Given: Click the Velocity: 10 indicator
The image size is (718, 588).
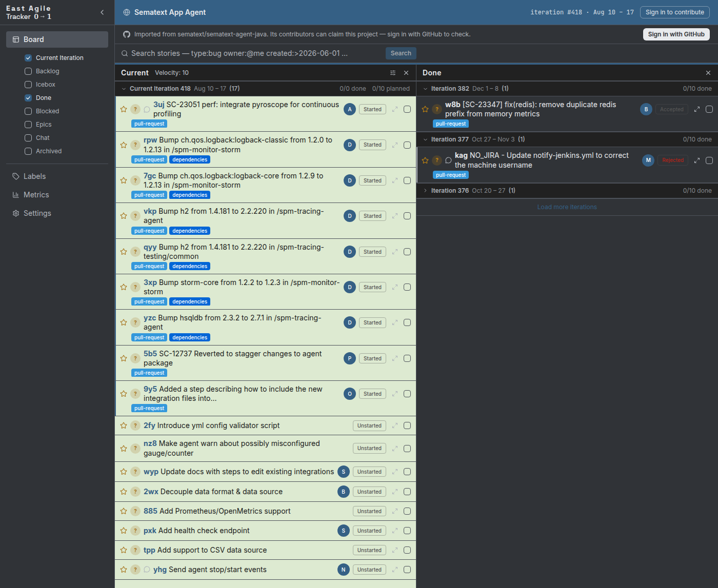Looking at the screenshot, I should (172, 73).
